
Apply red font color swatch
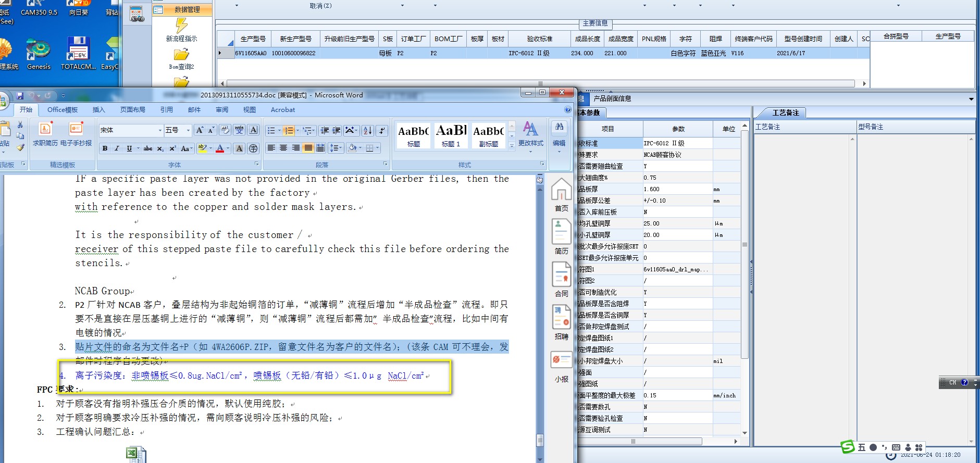[x=220, y=148]
